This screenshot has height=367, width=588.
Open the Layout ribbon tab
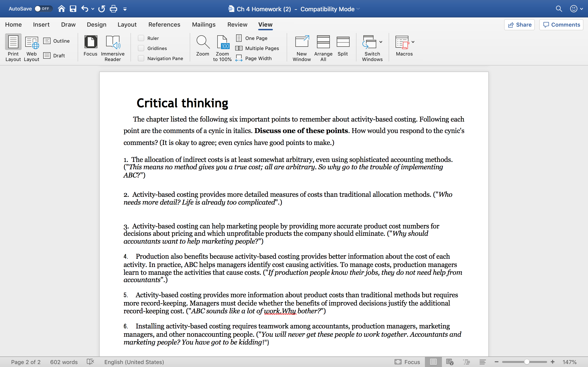tap(127, 25)
